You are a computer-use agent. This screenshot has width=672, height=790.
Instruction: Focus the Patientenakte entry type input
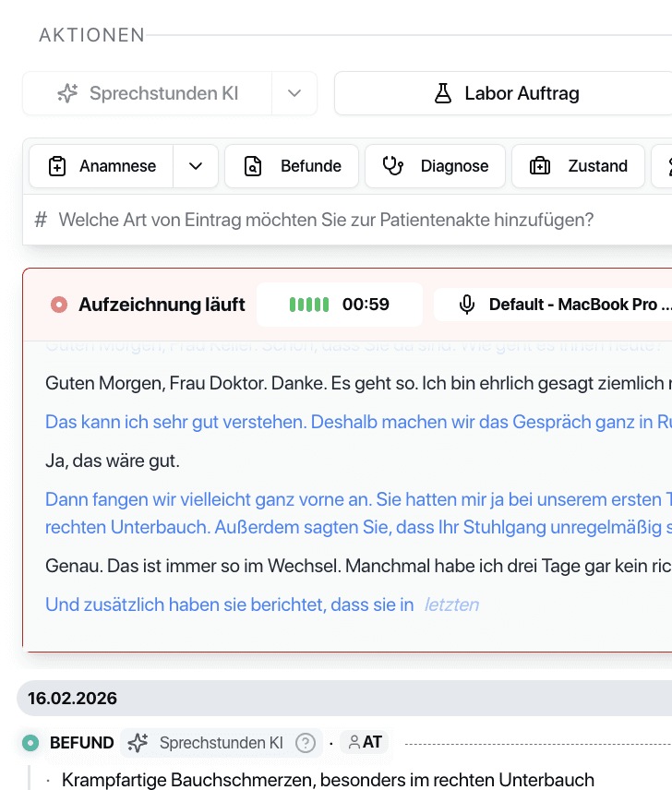(348, 220)
